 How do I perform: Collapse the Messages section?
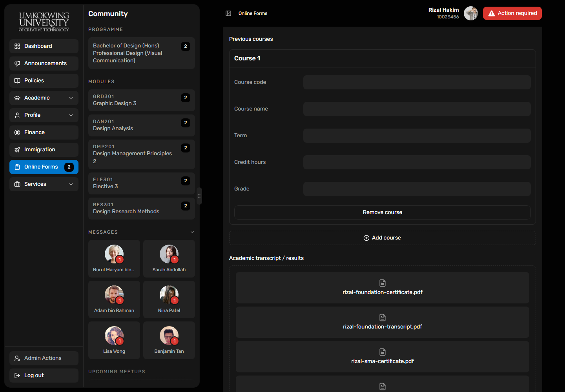click(192, 232)
